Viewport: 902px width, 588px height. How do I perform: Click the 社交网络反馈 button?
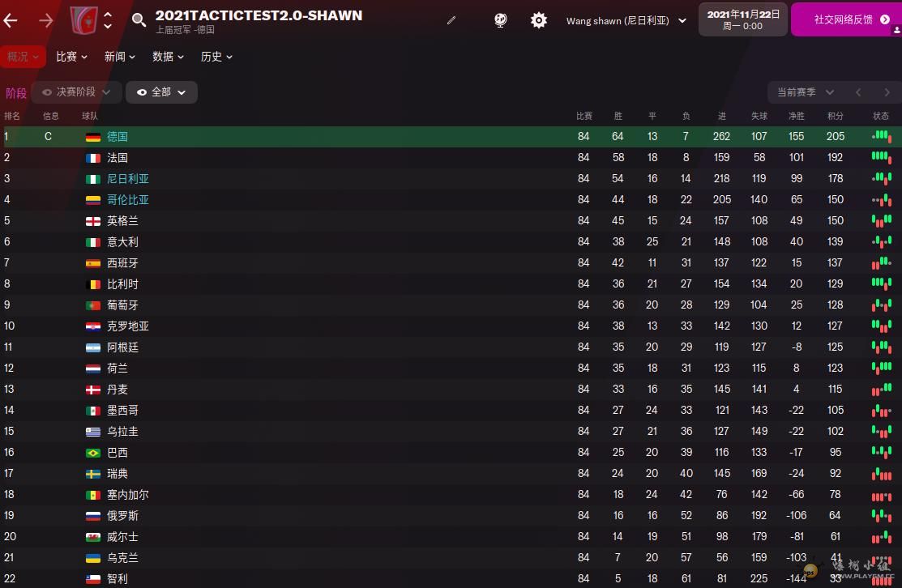tap(845, 19)
